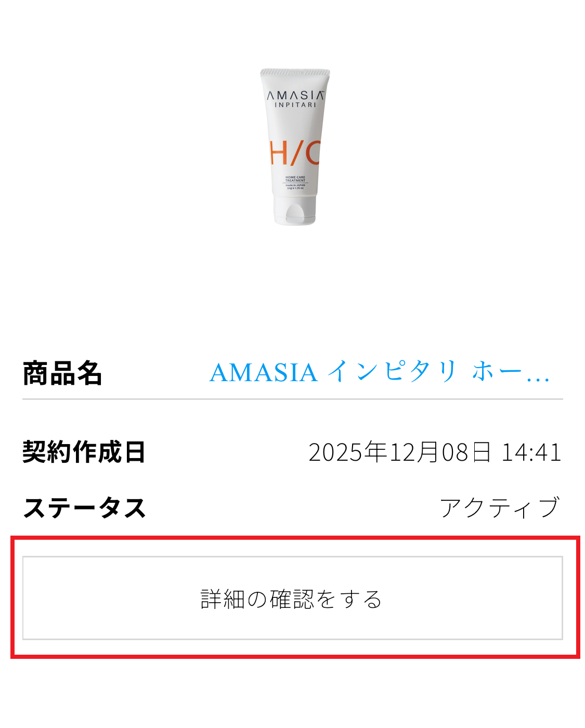The width and height of the screenshot is (585, 728).
Task: Select the orange H/C lettering on tube
Action: coord(295,153)
